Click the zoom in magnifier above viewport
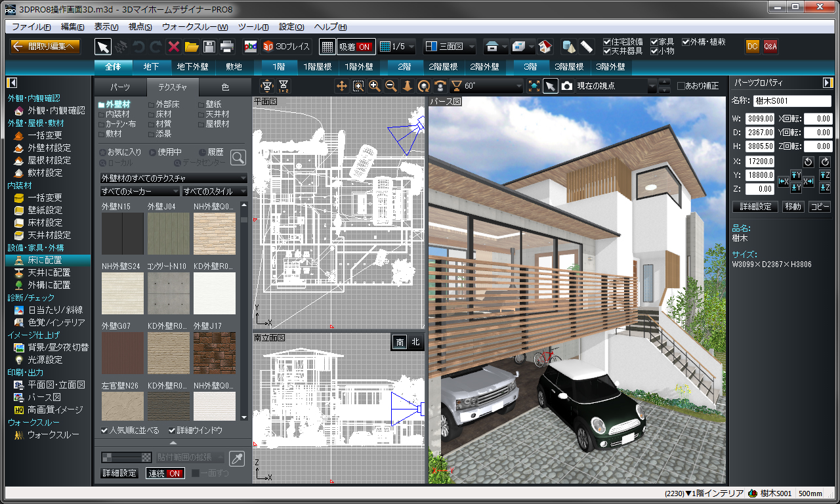 (x=375, y=86)
